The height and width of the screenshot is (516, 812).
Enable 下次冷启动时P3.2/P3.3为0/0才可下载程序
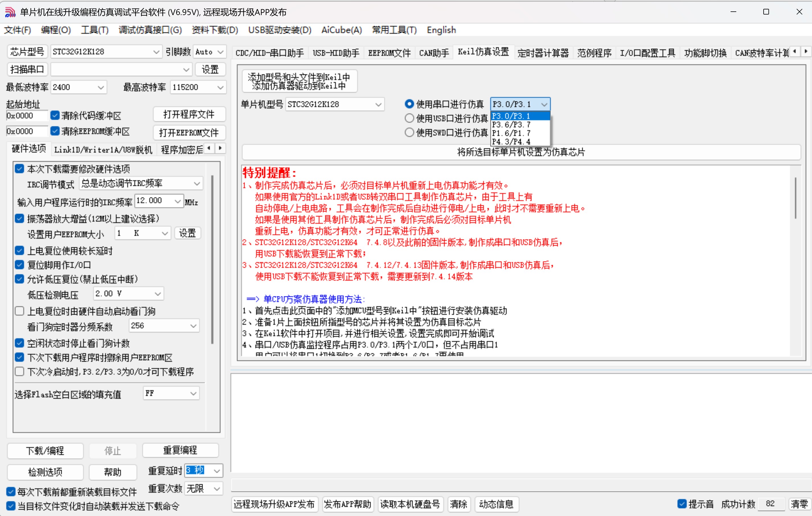20,372
